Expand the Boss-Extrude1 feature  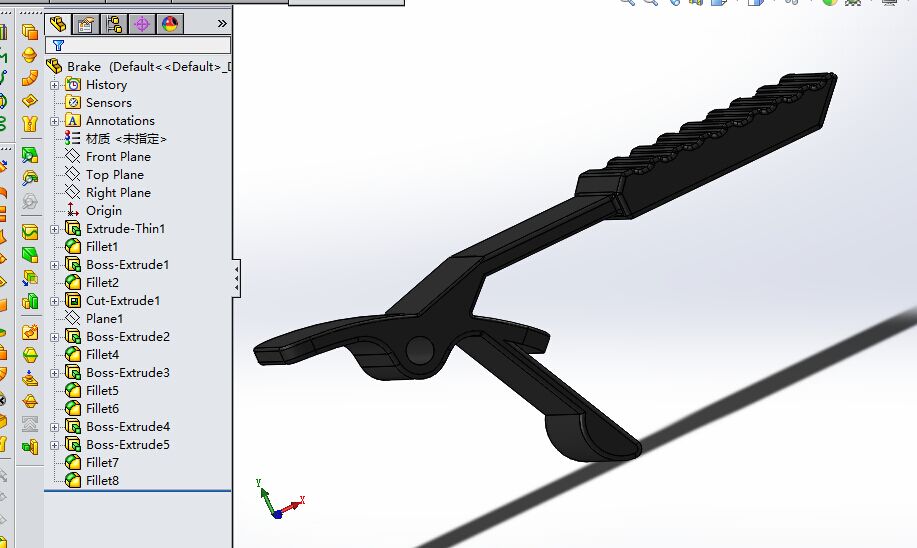point(54,266)
